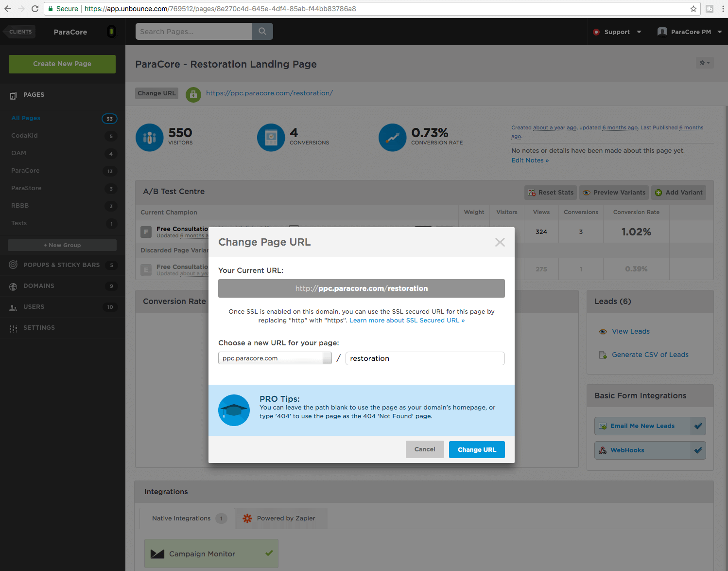Click the WebHooks icon
728x571 pixels.
pyautogui.click(x=603, y=450)
